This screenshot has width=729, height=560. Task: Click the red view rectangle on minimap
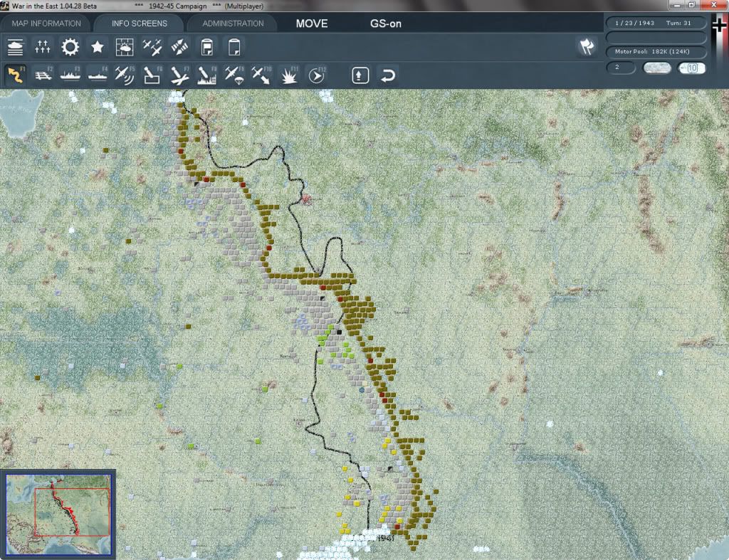click(x=72, y=512)
